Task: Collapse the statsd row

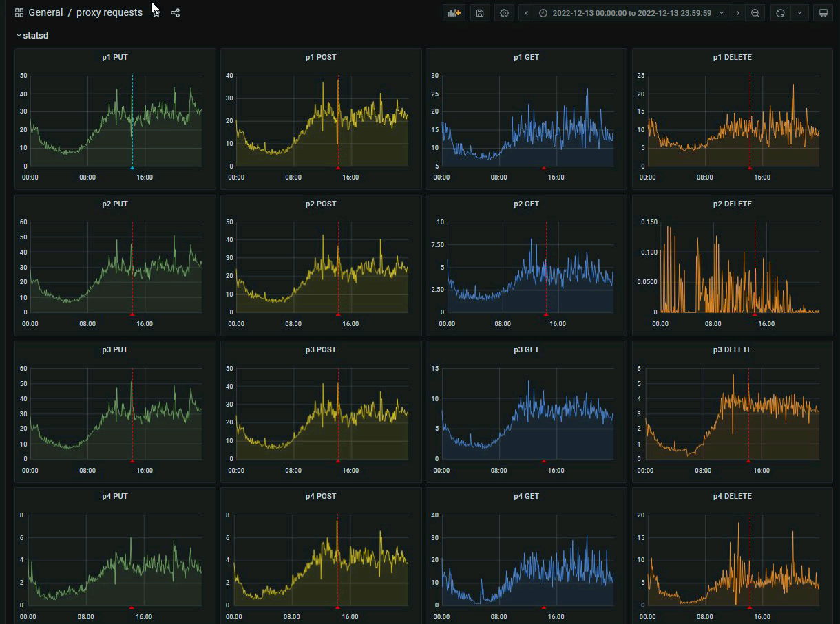Action: pos(32,35)
